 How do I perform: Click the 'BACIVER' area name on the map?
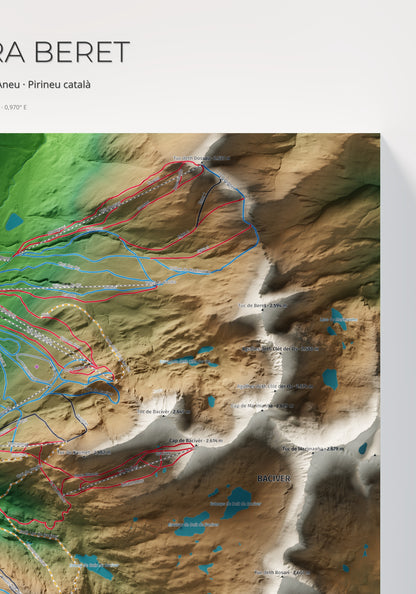(274, 478)
